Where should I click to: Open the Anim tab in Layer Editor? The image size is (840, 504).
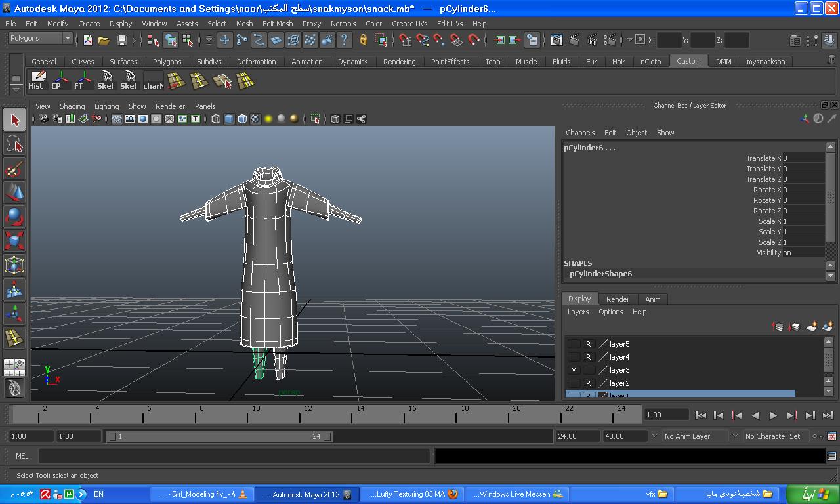point(652,299)
